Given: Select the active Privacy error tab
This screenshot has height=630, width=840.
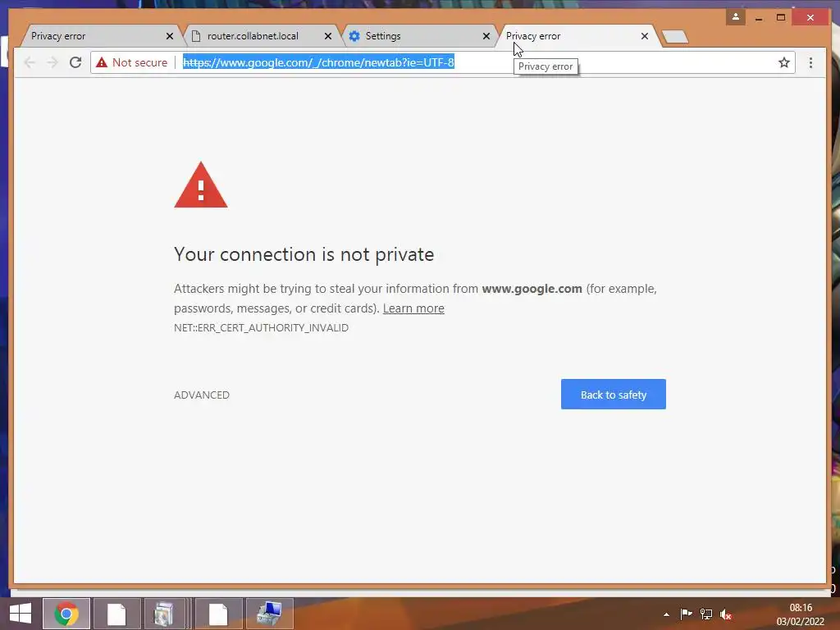Looking at the screenshot, I should [x=577, y=36].
